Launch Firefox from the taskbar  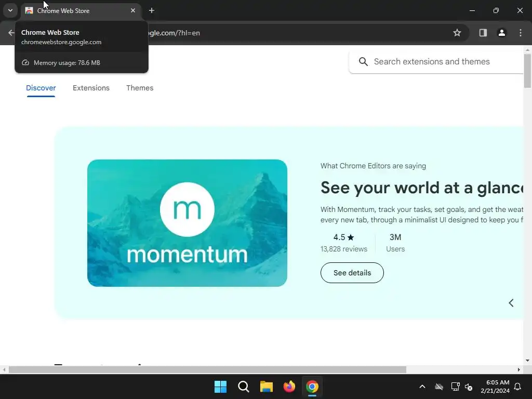(289, 387)
